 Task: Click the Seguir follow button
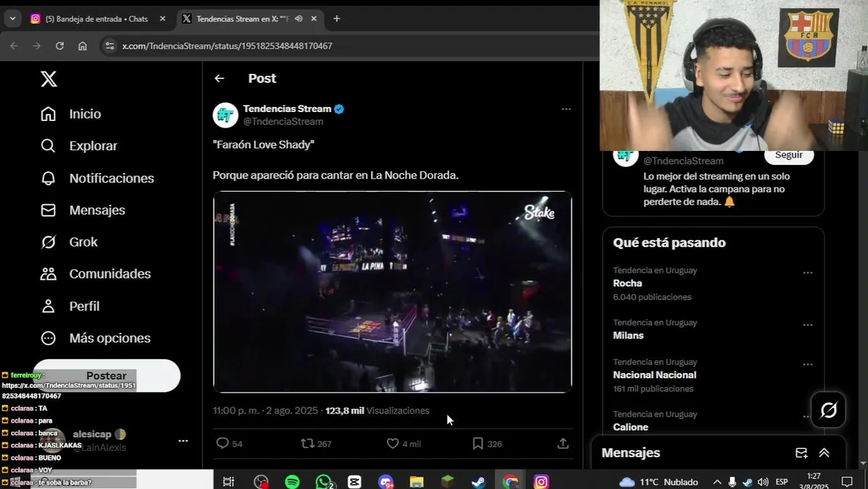tap(789, 156)
